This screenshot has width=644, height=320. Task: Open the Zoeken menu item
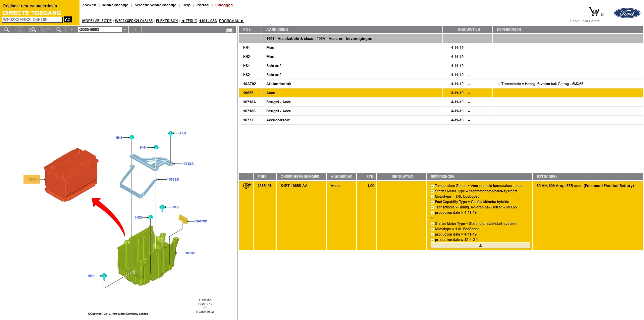[89, 5]
